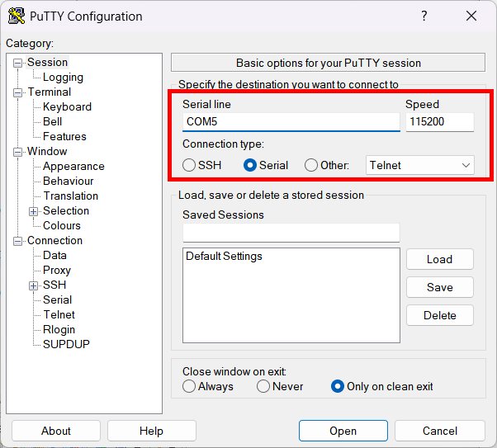The height and width of the screenshot is (448, 497).
Task: Open the Features category
Action: point(64,137)
